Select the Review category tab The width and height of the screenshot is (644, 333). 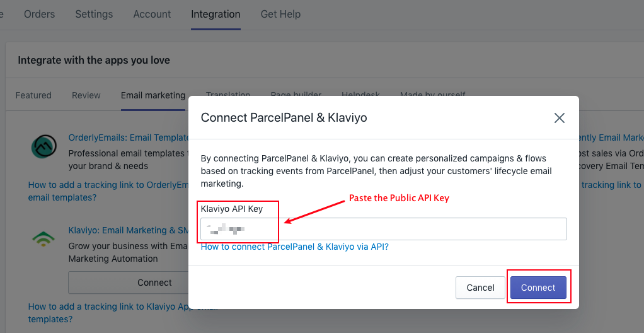(x=86, y=95)
